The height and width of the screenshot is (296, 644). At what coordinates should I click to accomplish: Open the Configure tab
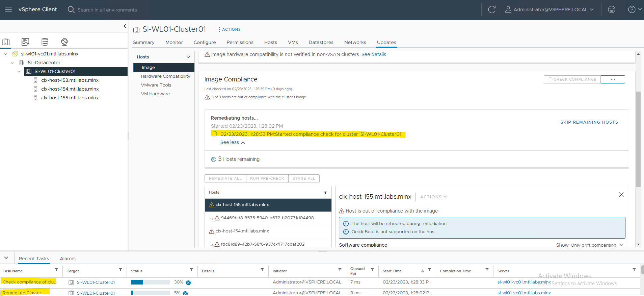(x=205, y=42)
